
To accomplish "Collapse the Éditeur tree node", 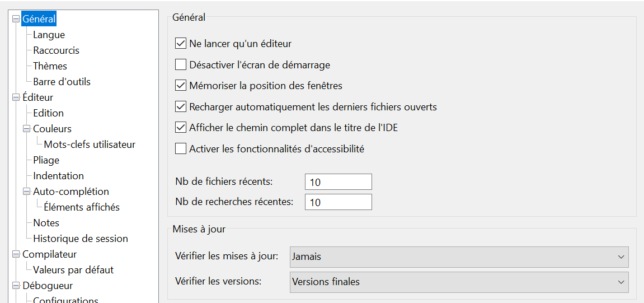I will (x=16, y=97).
